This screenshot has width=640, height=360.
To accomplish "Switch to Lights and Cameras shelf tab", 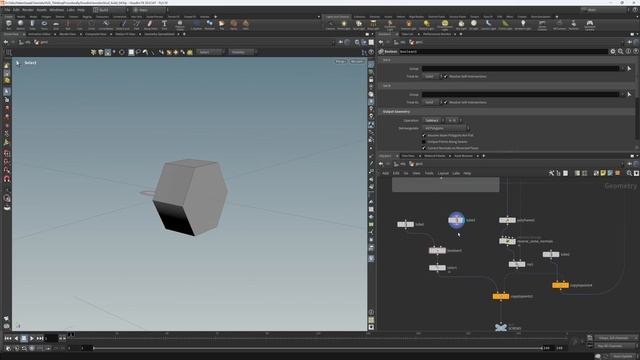I will tap(337, 17).
